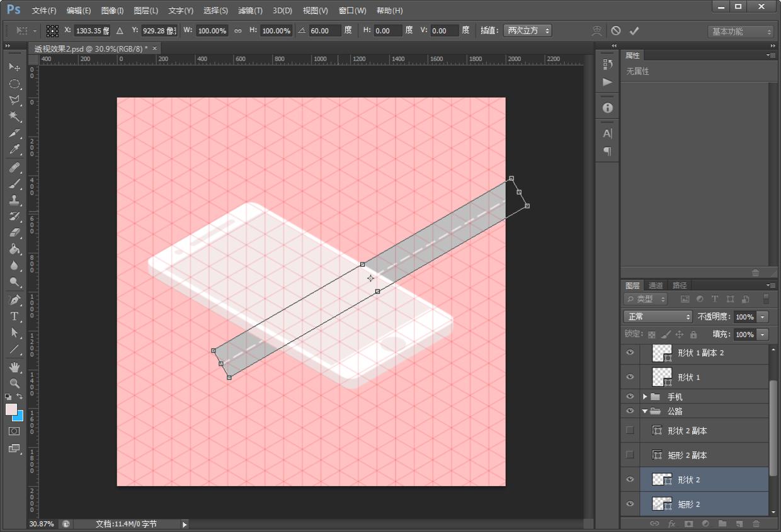781x532 pixels.
Task: Click the link width and height icon
Action: click(x=237, y=31)
